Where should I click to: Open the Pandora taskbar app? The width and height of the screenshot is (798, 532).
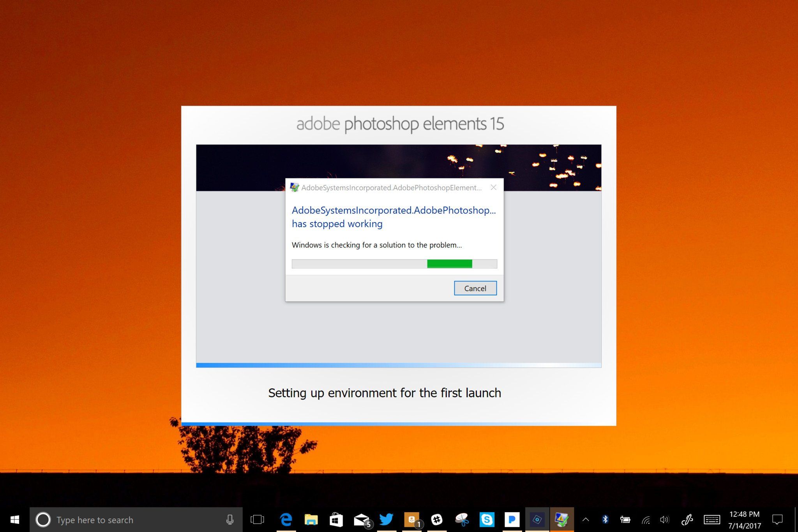(x=512, y=520)
